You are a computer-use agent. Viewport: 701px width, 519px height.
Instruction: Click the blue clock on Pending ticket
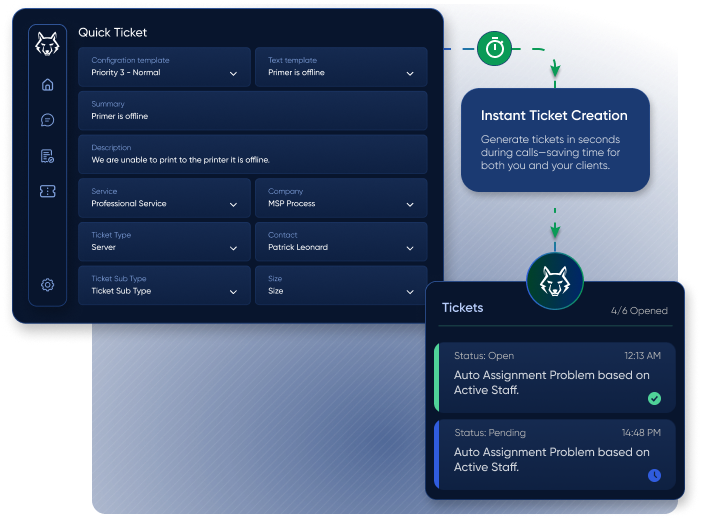[654, 475]
